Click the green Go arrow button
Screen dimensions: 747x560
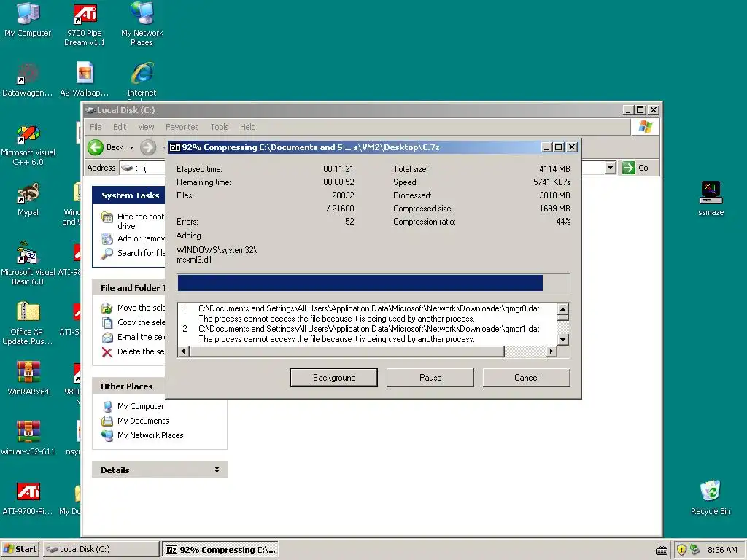(629, 168)
